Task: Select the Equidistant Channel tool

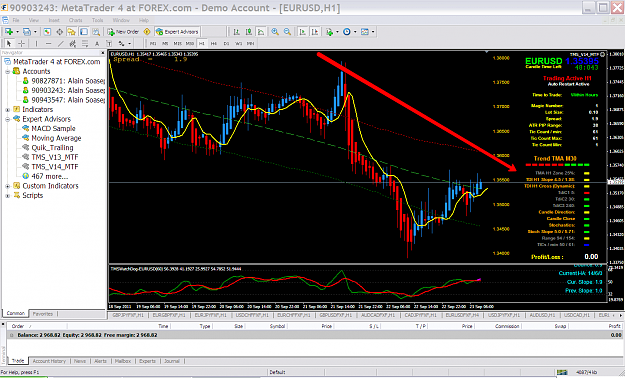Action: pyautogui.click(x=73, y=43)
